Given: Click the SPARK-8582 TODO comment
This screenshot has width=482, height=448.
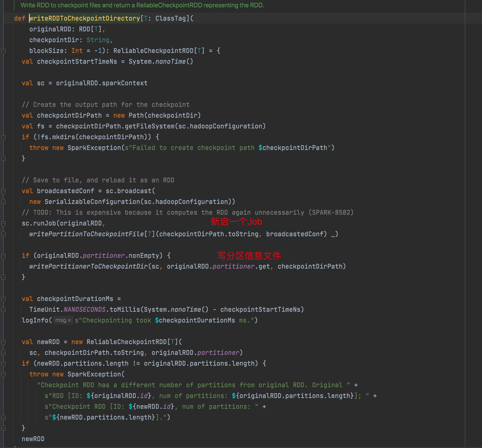Looking at the screenshot, I should click(x=187, y=212).
